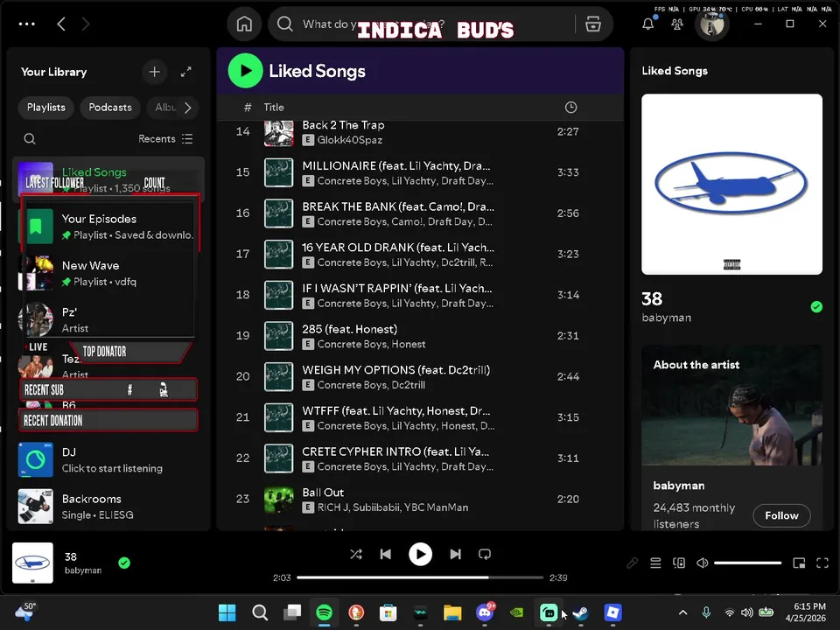The height and width of the screenshot is (630, 840).
Task: Toggle liked checkmark beside song title 38
Action: [816, 307]
